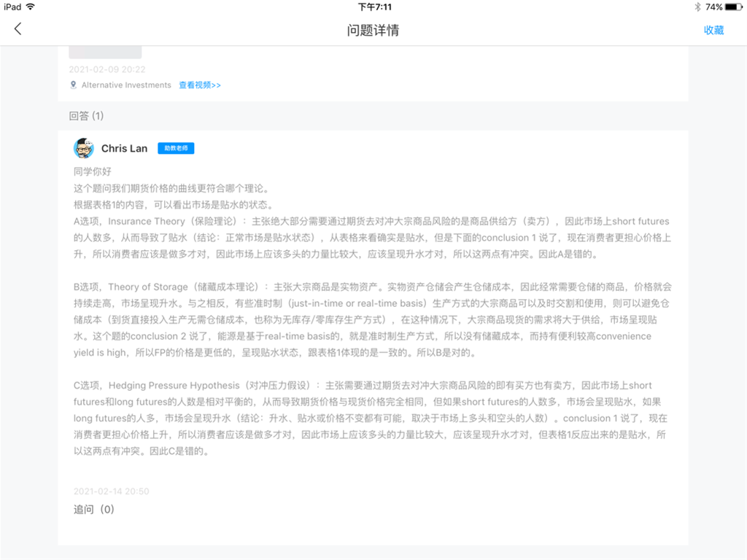The image size is (747, 560).
Task: Tap the B选项 Theory of Storage paragraph
Action: (373, 319)
